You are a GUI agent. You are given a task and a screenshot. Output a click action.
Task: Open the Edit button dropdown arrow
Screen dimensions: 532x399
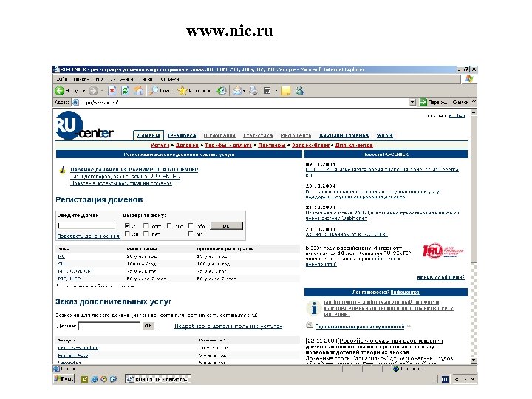coord(276,91)
